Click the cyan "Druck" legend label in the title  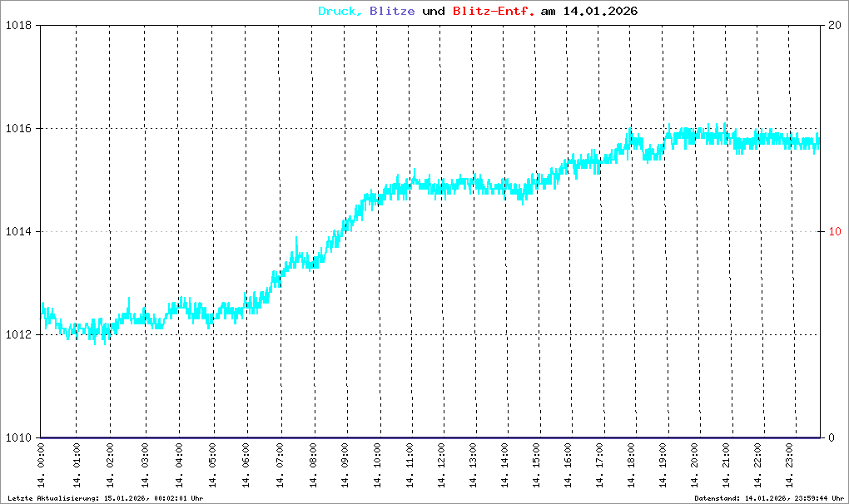[339, 12]
